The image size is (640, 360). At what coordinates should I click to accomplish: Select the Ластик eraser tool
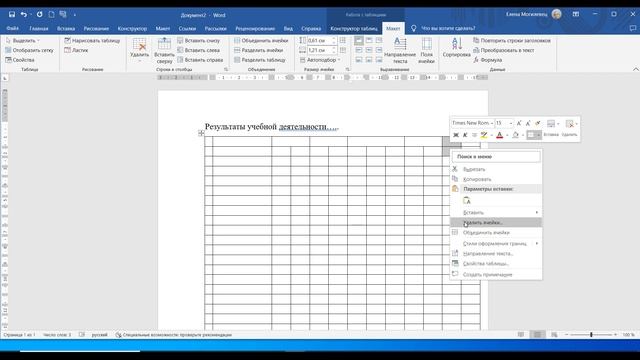tap(76, 50)
